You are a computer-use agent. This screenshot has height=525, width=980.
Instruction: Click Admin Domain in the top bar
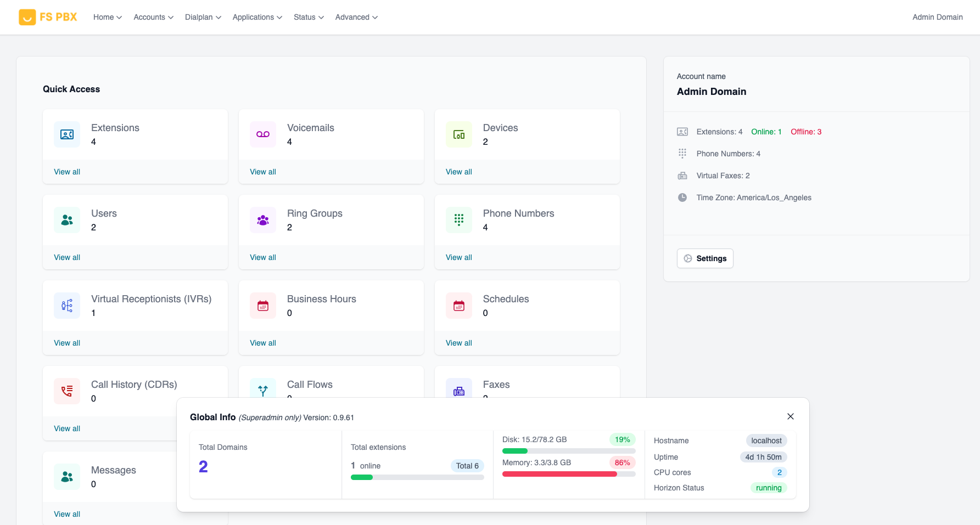click(x=937, y=17)
